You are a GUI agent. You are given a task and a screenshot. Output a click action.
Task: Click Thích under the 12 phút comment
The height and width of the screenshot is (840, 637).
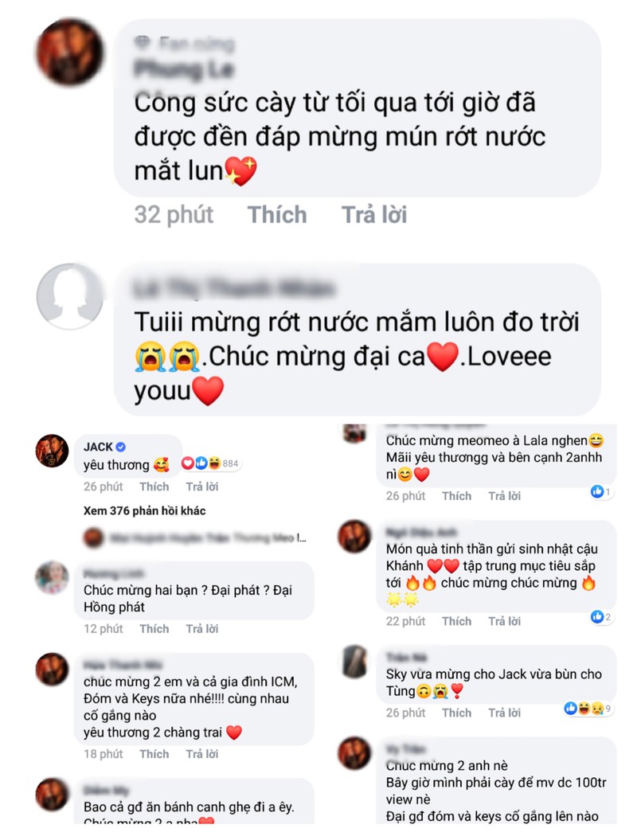click(154, 628)
